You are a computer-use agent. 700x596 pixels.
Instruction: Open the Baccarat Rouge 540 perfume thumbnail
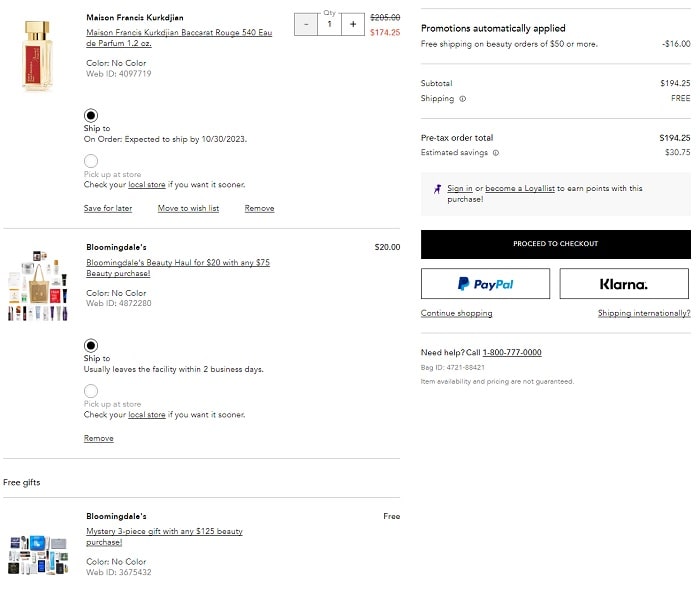coord(37,55)
